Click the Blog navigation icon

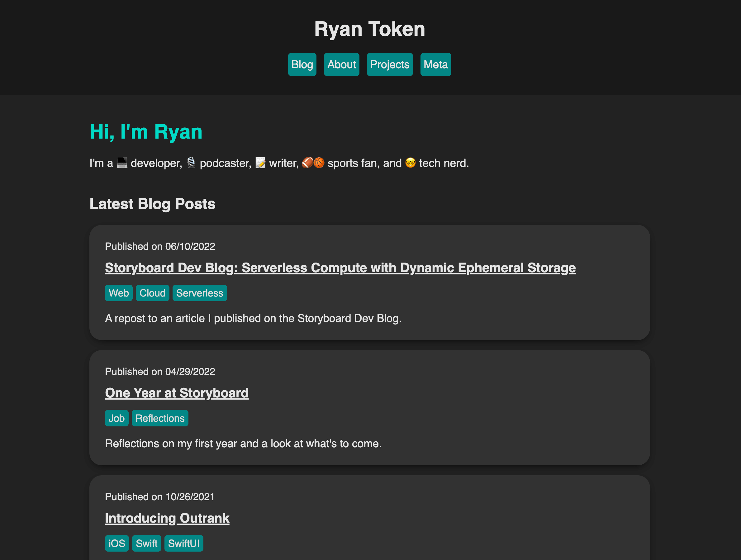pos(302,65)
